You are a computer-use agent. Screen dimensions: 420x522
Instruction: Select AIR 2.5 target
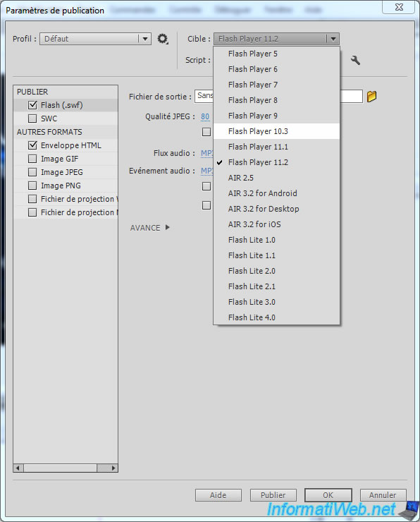coord(276,178)
